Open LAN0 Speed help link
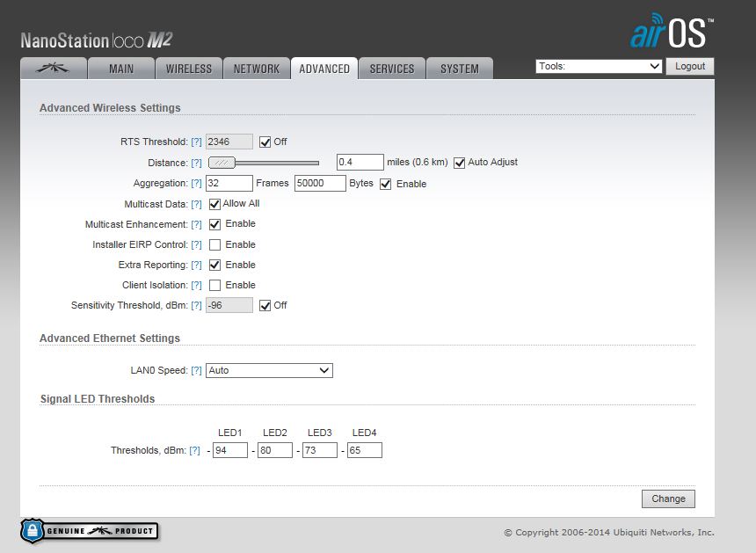Screen dimensions: 756x553 click(196, 371)
